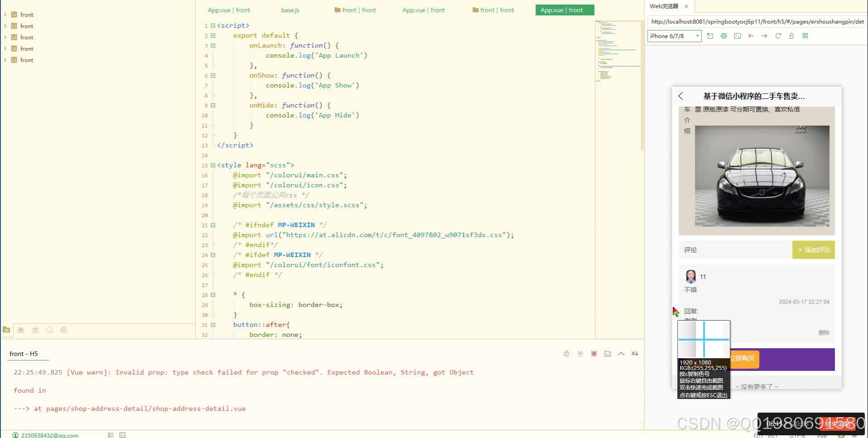Click the comment timestamp 2024-03-17 22:27:04

pyautogui.click(x=804, y=302)
